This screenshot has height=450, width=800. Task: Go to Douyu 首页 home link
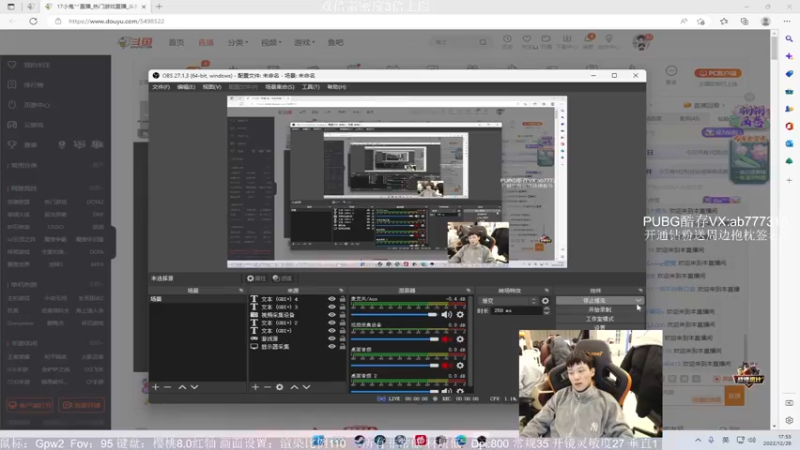pyautogui.click(x=176, y=42)
